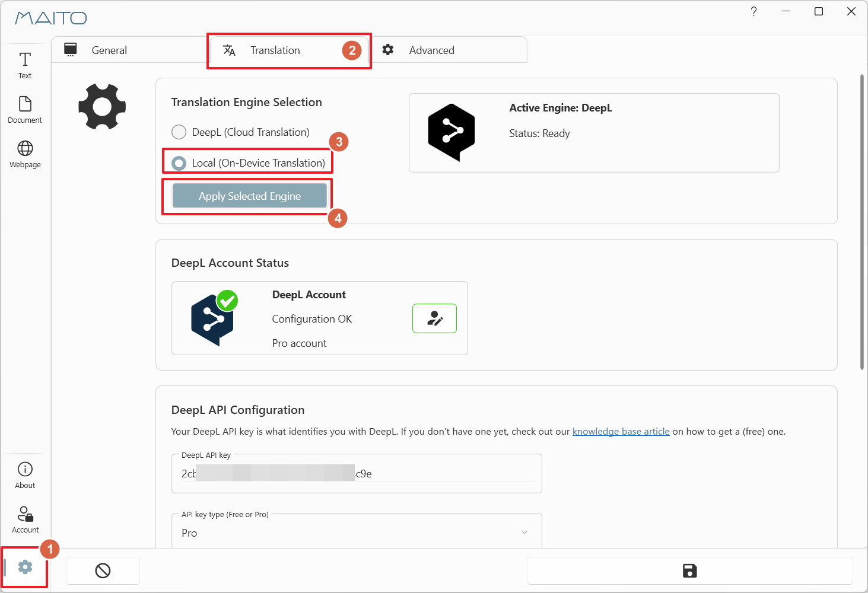Click the DeepL API key input field
This screenshot has height=593, width=868.
coord(357,474)
